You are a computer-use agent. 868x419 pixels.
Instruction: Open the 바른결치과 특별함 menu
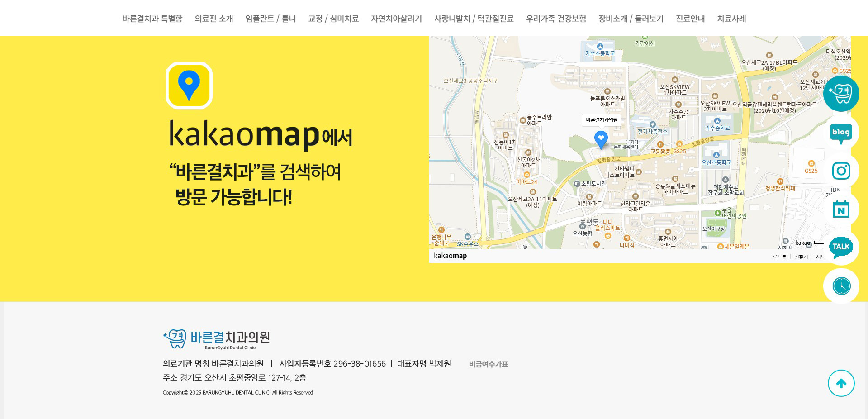coord(152,19)
